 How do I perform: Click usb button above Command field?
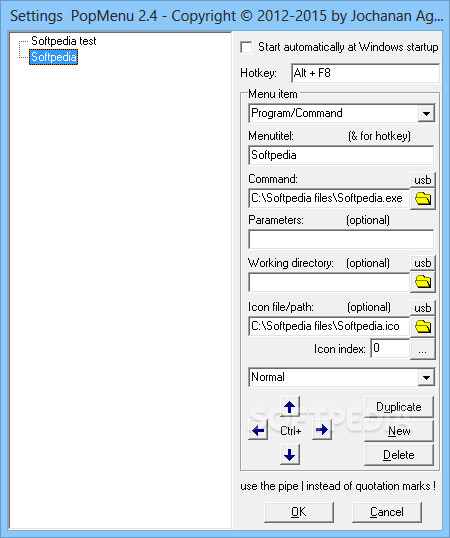(x=423, y=179)
